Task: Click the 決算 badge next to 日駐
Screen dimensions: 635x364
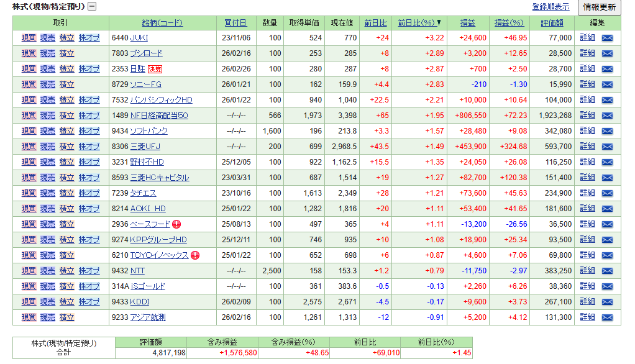Action: 155,69
